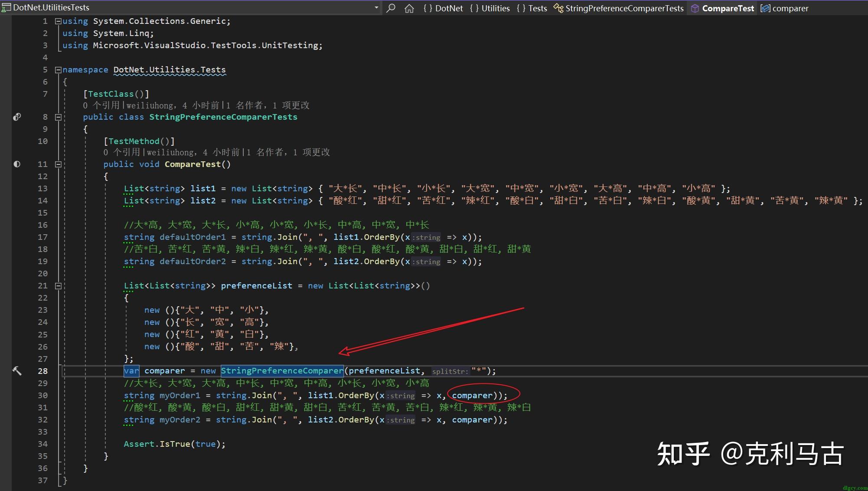868x491 pixels.
Task: Select StringPreferenceComparerTests class breadcrumb
Action: (x=619, y=8)
